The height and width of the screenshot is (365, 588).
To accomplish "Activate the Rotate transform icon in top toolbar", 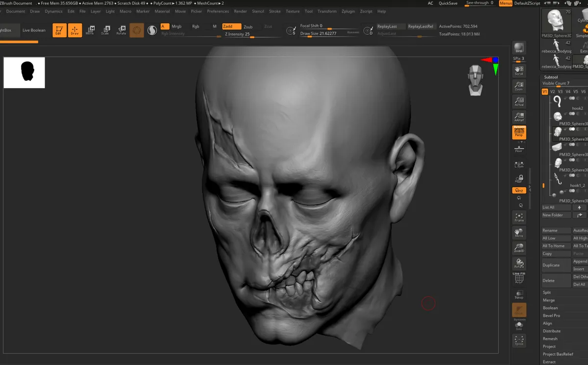I will coord(121,30).
